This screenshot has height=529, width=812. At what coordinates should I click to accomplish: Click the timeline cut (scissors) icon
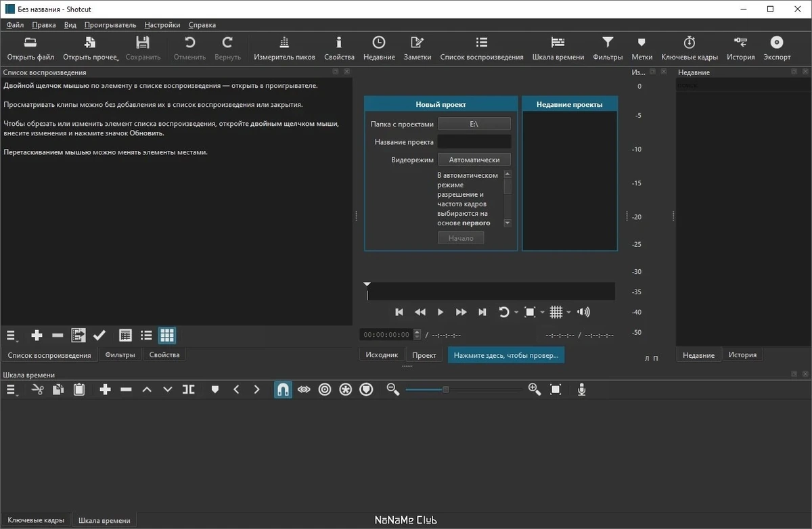(37, 390)
